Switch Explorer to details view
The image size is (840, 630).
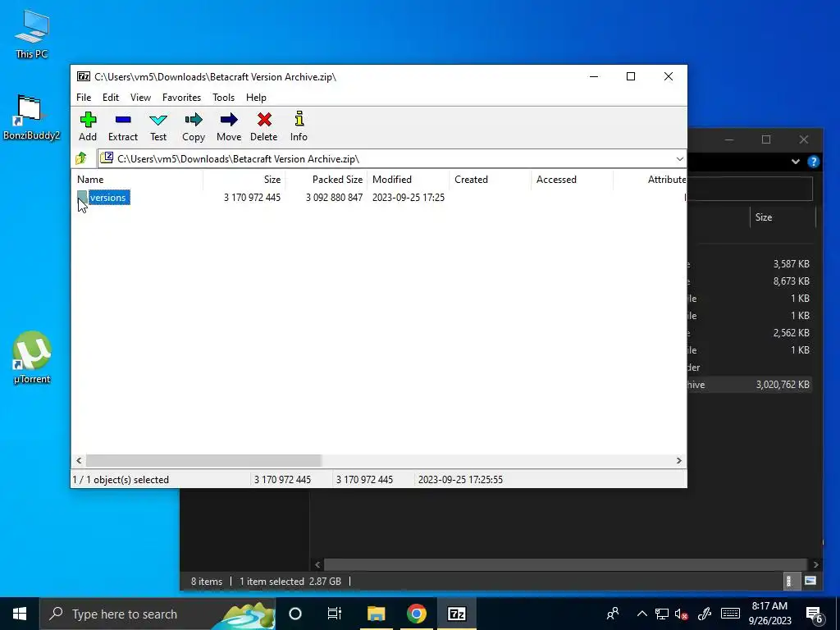click(788, 581)
